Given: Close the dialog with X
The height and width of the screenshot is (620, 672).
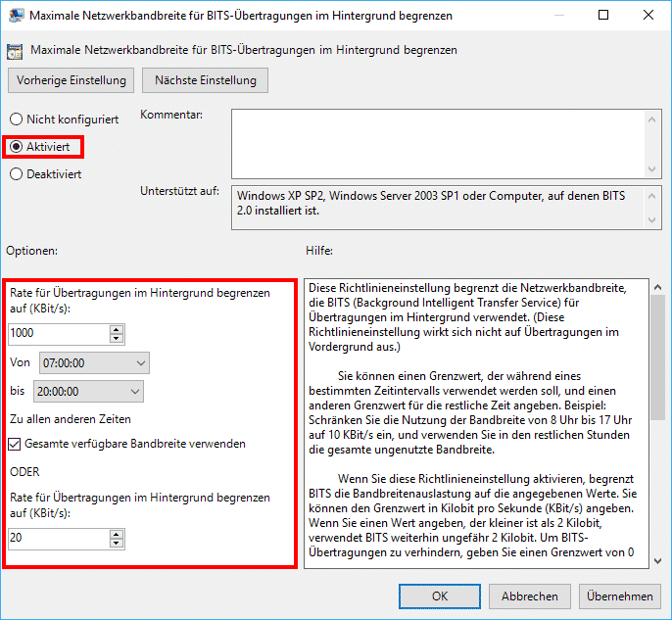Looking at the screenshot, I should point(648,15).
